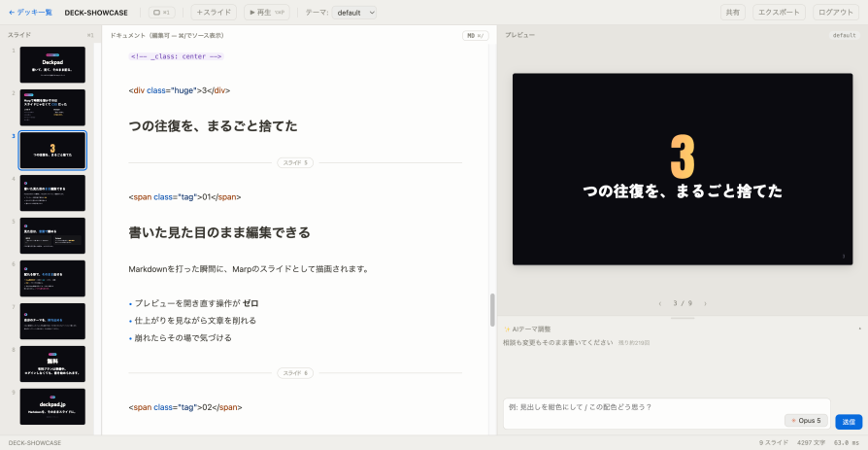The width and height of the screenshot is (868, 450).
Task: Select slide 6 thumbnail
Action: [x=52, y=278]
